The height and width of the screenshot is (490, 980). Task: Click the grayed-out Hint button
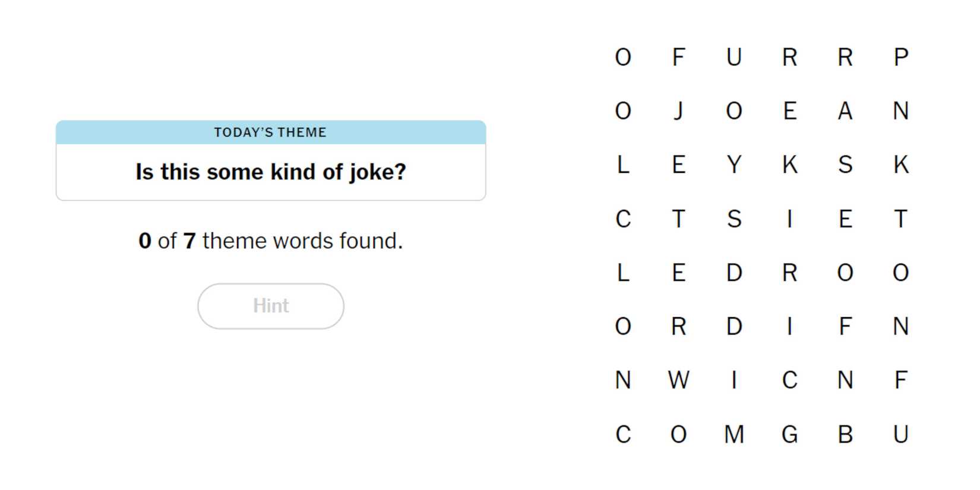coord(271,306)
